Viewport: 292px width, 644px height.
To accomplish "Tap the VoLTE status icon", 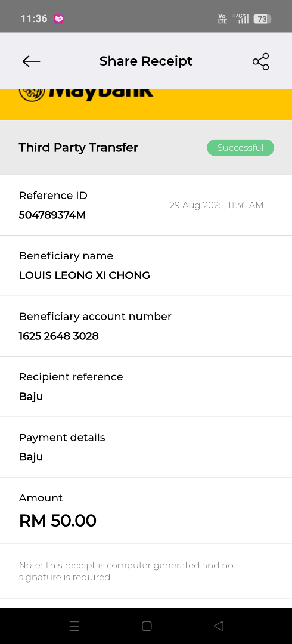I will pyautogui.click(x=223, y=18).
